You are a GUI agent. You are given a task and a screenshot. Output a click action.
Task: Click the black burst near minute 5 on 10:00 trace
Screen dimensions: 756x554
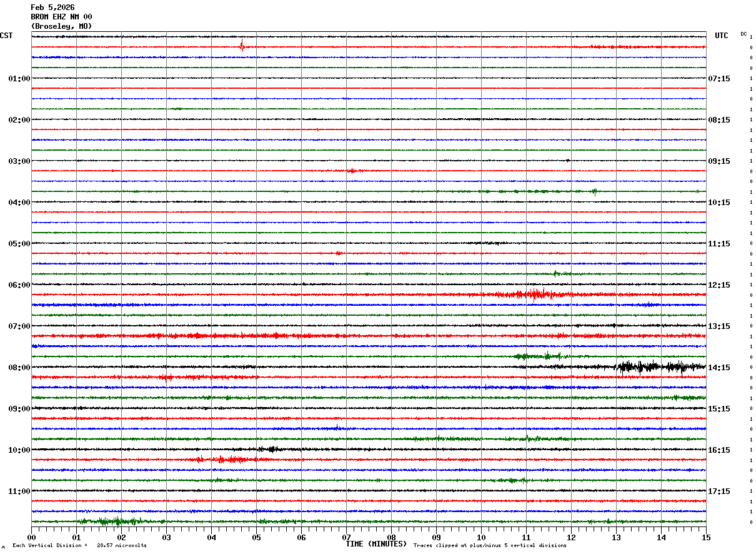click(x=270, y=449)
